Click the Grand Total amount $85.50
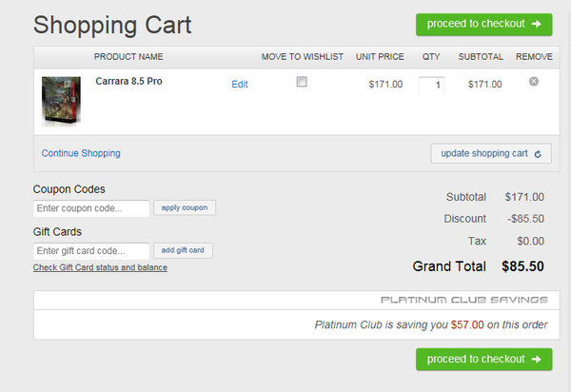Viewport: 571px width, 392px height. 522,266
